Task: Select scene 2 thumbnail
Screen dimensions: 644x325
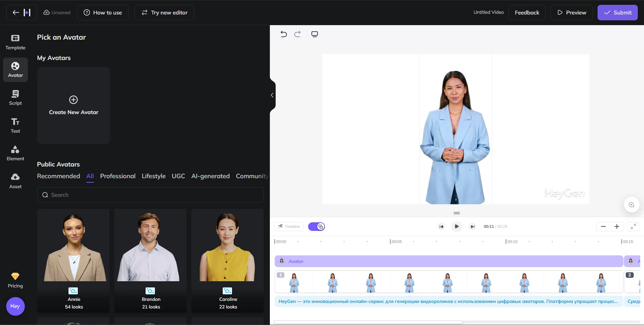Action: (633, 282)
